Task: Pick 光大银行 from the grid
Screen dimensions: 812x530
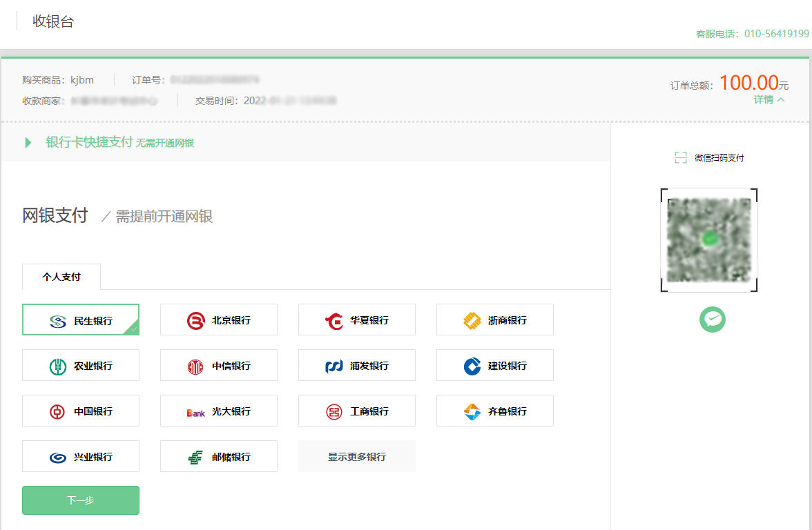Action: click(x=219, y=411)
